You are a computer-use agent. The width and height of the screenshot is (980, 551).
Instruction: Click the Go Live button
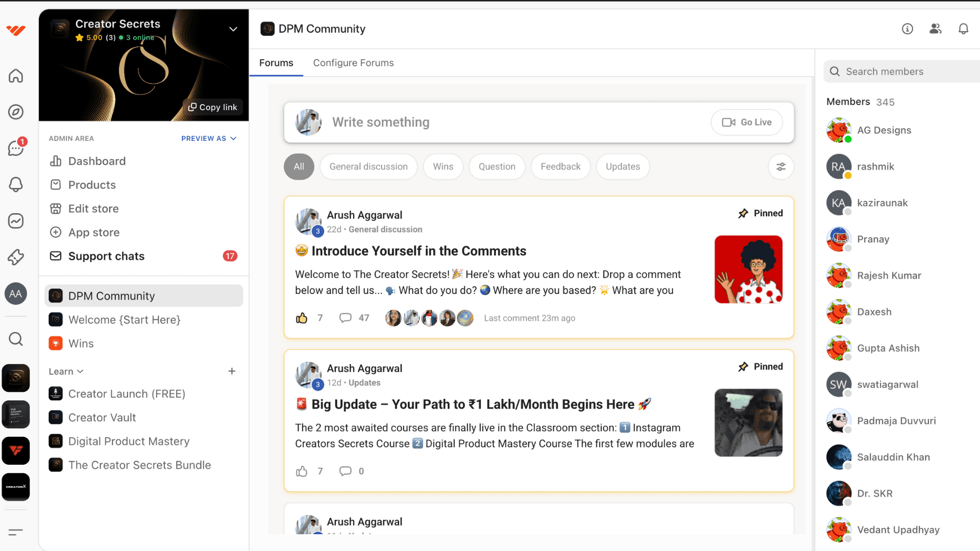coord(746,122)
